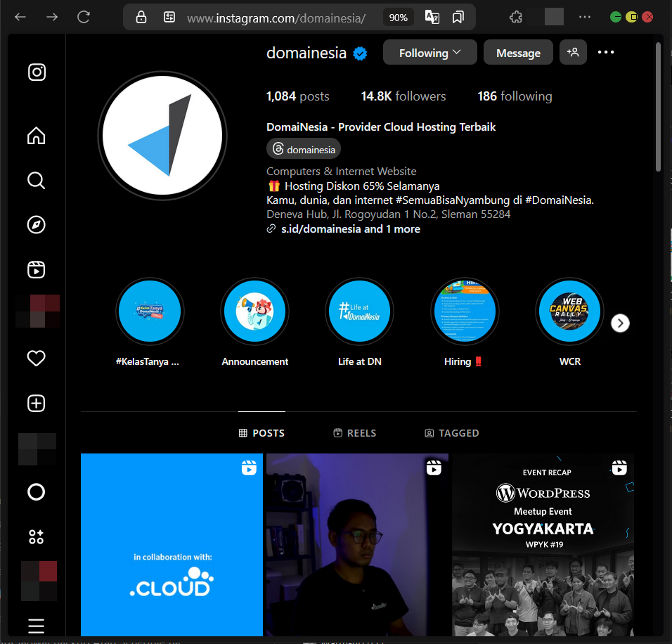Click the 90% zoom level indicator
The width and height of the screenshot is (672, 644).
[398, 18]
